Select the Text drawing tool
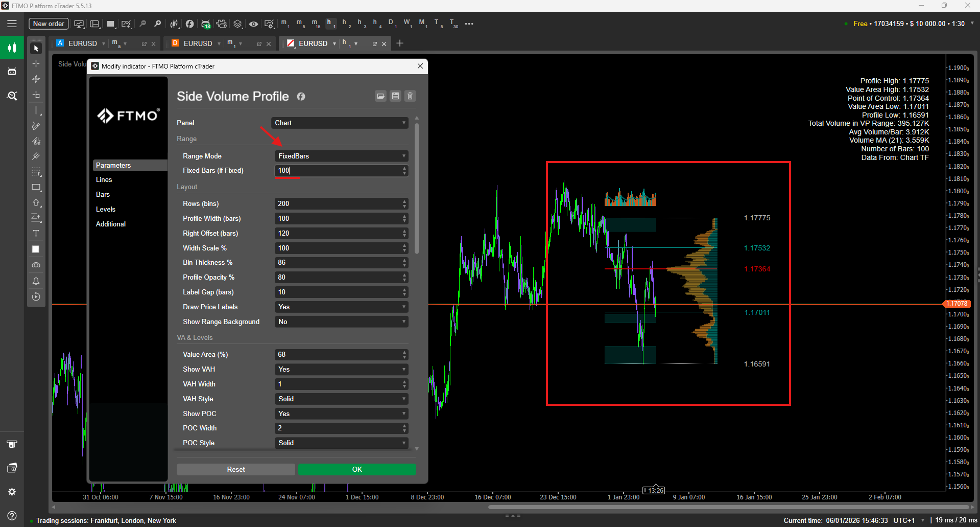 [x=36, y=234]
